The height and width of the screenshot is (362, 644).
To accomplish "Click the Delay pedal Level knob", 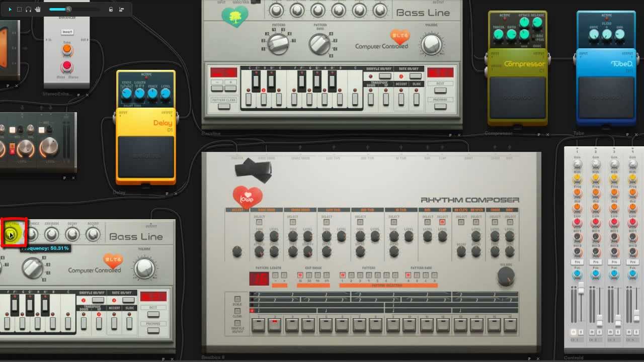I will pyautogui.click(x=165, y=94).
